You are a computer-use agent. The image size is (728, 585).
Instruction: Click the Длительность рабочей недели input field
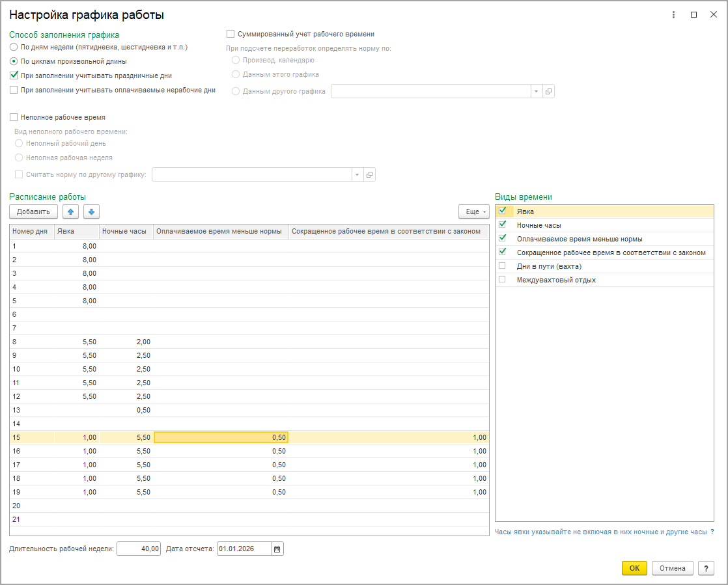point(139,549)
